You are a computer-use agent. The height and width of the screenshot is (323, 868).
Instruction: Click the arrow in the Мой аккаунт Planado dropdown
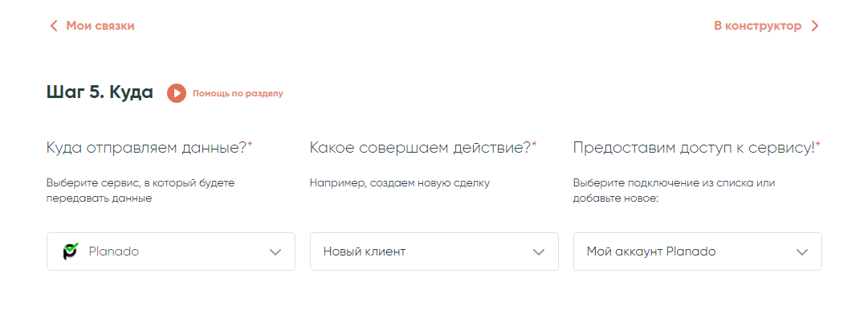point(801,251)
